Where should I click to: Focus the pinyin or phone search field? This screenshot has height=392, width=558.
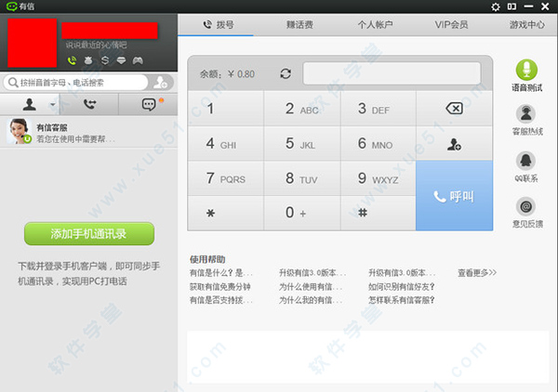75,83
